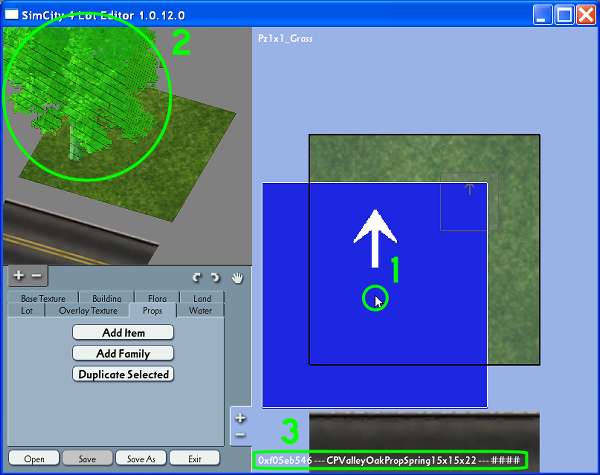Zoom in the 3D preview with plus
Screen dimensions: 600x475
[x=18, y=275]
